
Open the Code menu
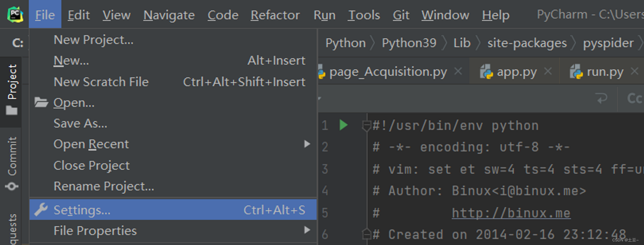[x=223, y=15]
